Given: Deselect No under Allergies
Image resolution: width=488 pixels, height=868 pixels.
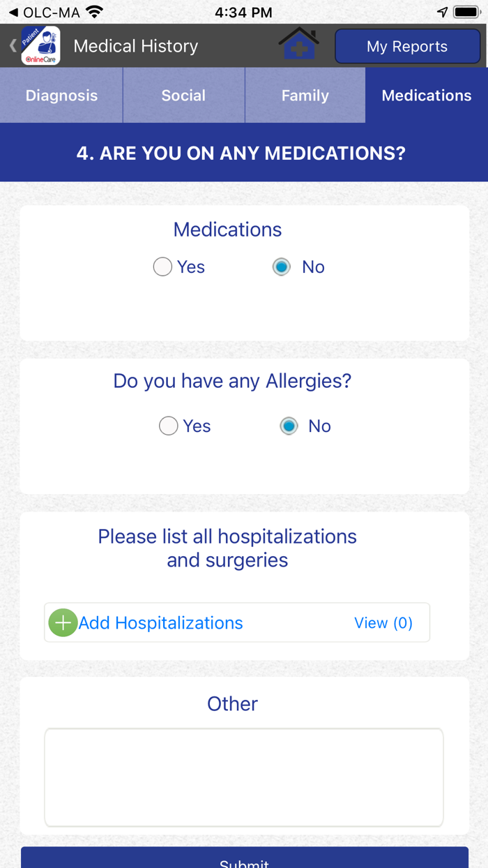Looking at the screenshot, I should pyautogui.click(x=288, y=426).
